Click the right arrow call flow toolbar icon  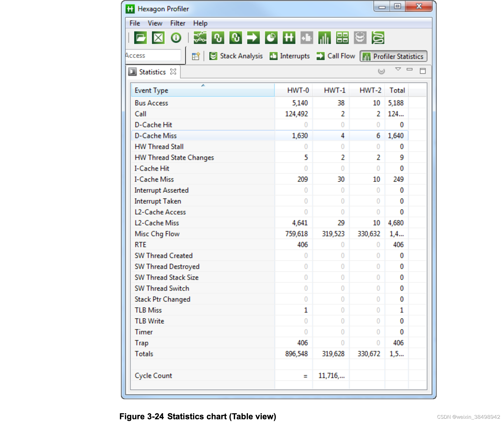pos(253,38)
